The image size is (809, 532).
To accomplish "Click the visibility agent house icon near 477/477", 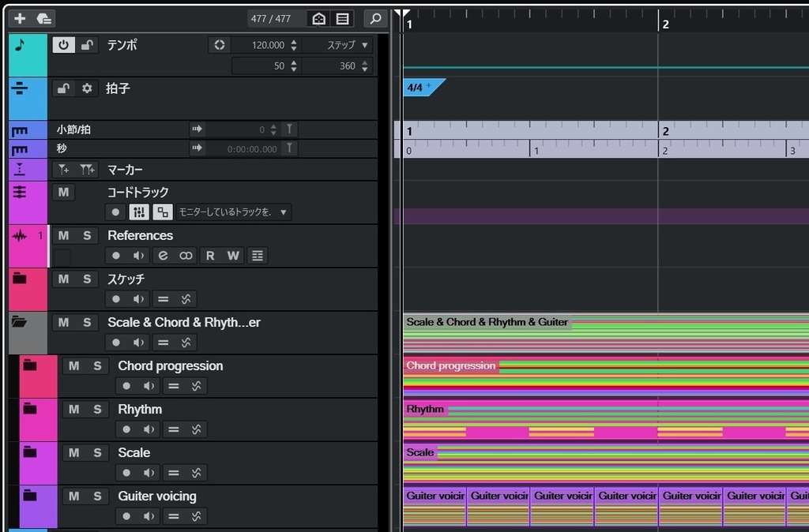I will click(x=318, y=18).
